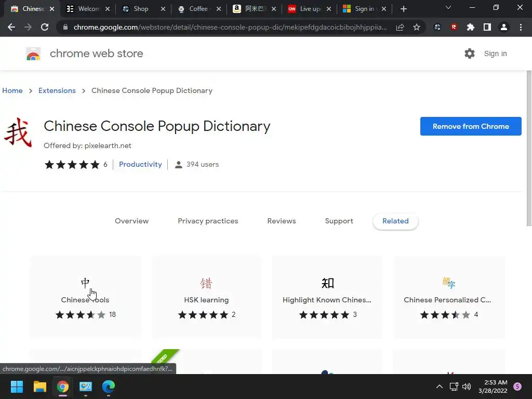This screenshot has width=532, height=399.
Task: Go to Home breadcrumb link
Action: coord(12,90)
